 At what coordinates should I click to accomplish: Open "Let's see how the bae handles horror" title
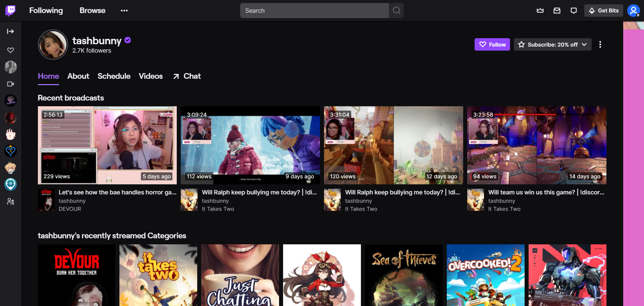pos(117,192)
